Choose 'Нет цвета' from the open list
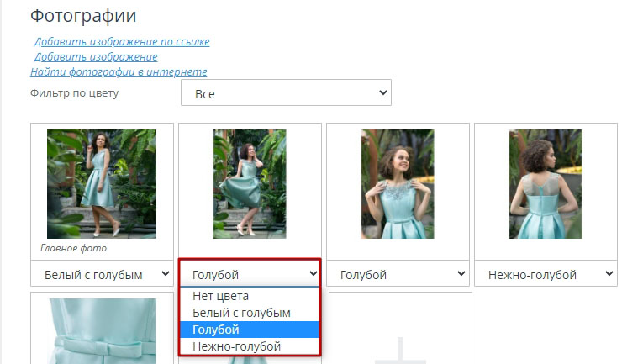 [x=220, y=296]
